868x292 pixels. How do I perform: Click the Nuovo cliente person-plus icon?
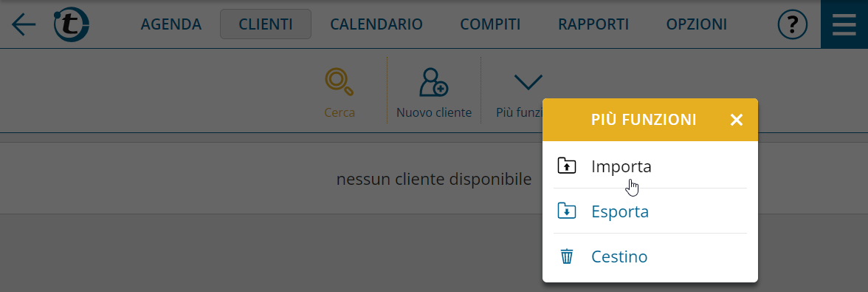[433, 82]
